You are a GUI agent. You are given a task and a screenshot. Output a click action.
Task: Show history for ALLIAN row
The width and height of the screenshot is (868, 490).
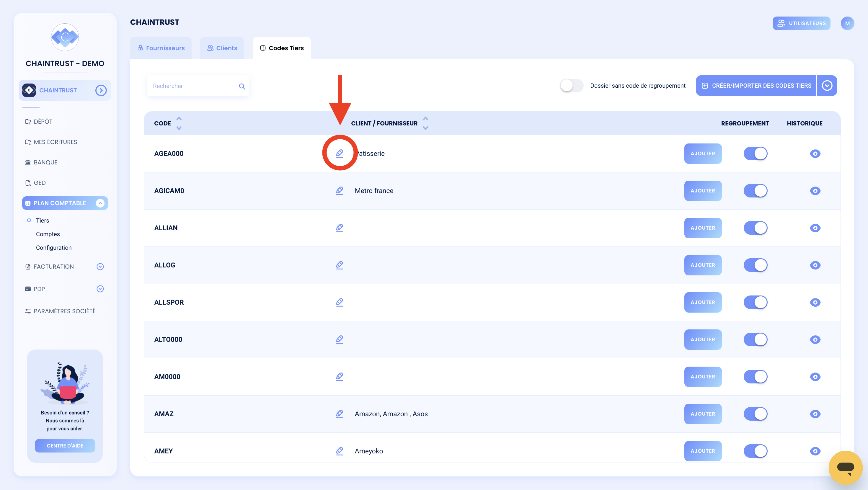pos(815,228)
